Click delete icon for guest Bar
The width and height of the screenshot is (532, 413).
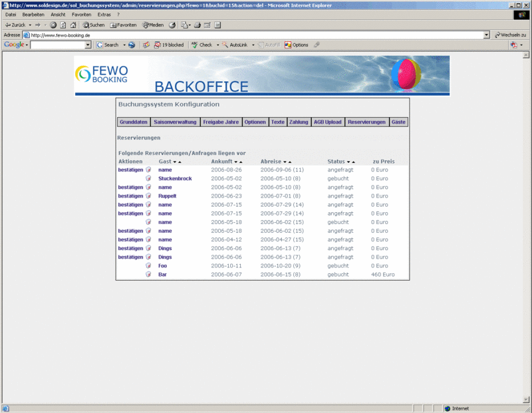tap(148, 274)
